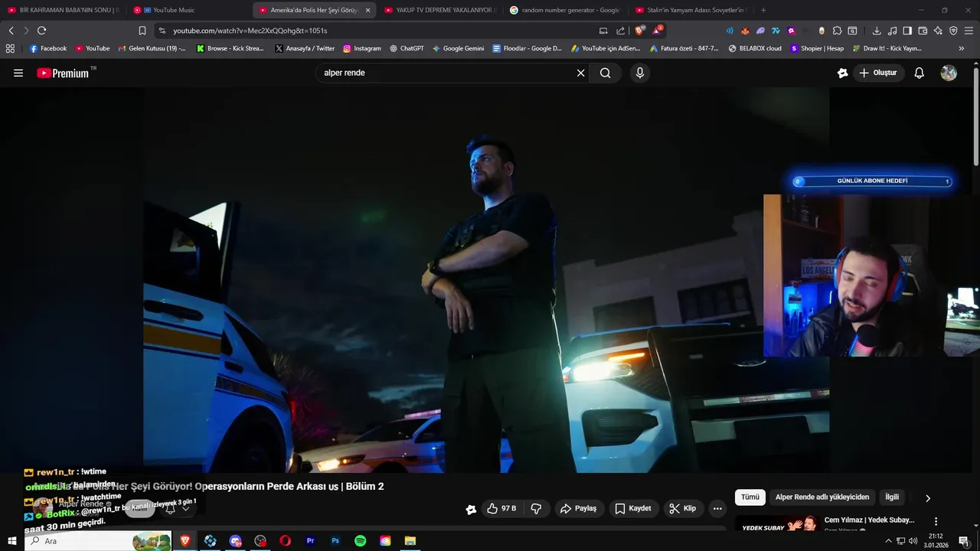
Task: Open Photoshop from the taskbar
Action: click(x=335, y=541)
